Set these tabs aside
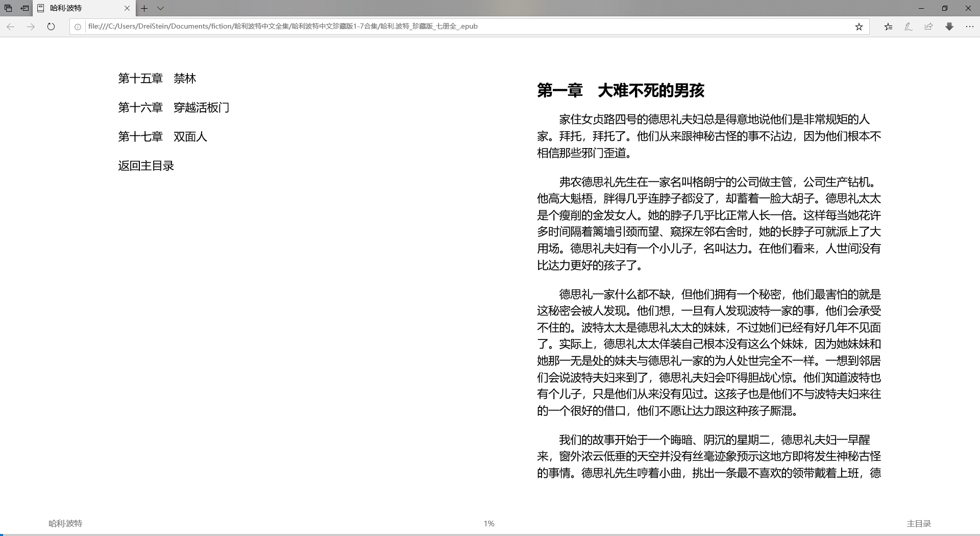 point(24,8)
